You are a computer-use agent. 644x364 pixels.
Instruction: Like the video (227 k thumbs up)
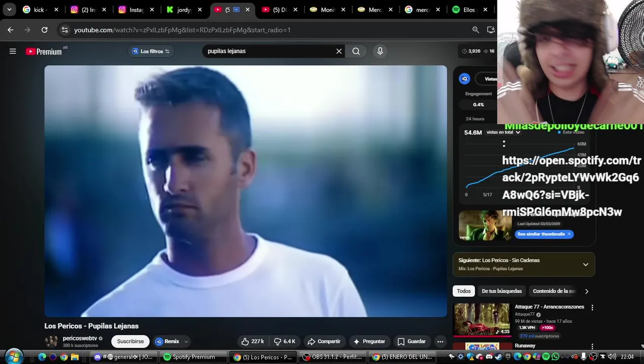[x=253, y=342]
